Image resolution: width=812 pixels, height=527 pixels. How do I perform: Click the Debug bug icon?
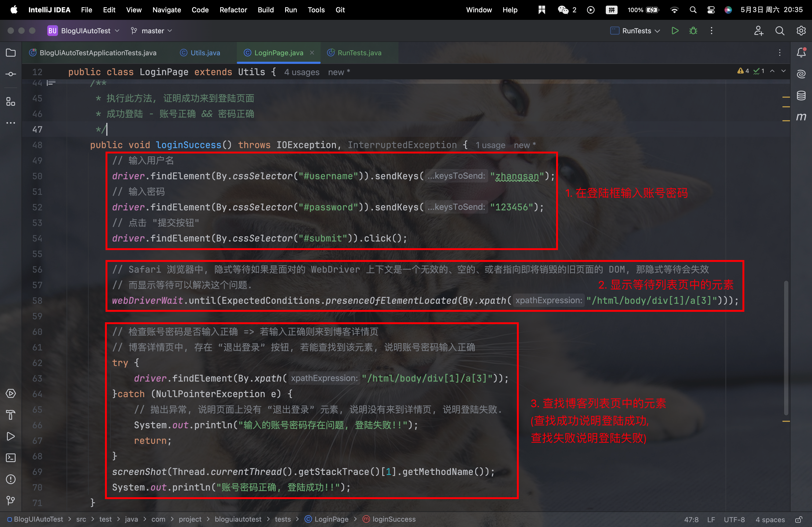[693, 31]
